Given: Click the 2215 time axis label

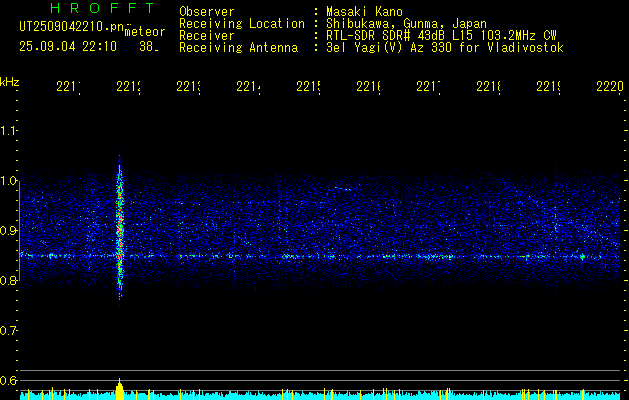Looking at the screenshot, I should pyautogui.click(x=308, y=87).
